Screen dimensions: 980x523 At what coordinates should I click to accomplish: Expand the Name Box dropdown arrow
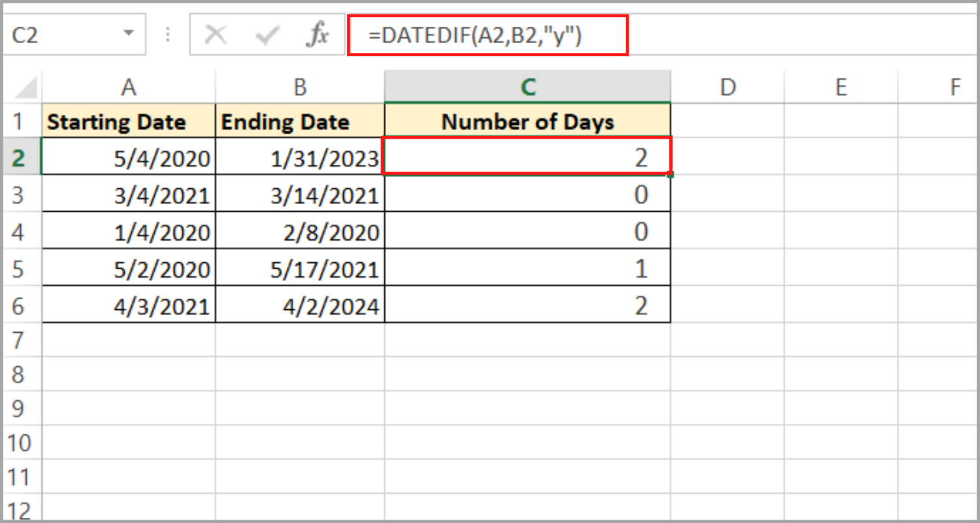(x=128, y=33)
